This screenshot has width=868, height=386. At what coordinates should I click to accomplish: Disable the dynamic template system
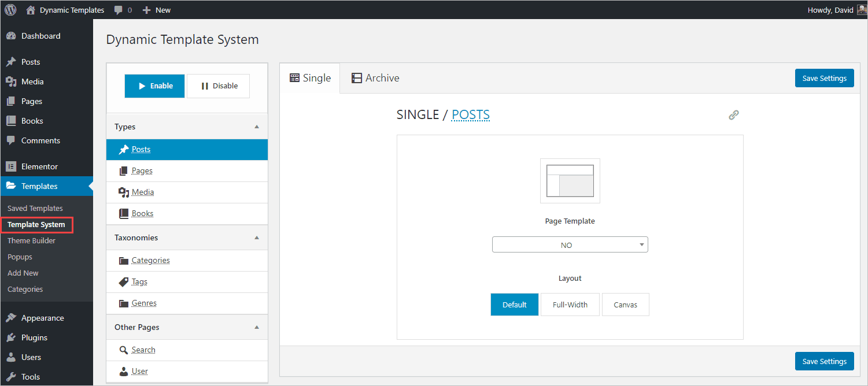[219, 86]
